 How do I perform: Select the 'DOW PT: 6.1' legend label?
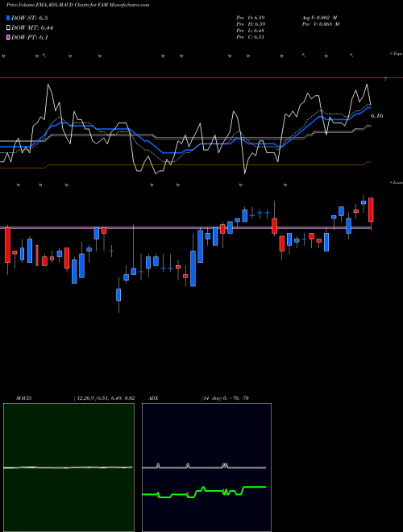30,37
